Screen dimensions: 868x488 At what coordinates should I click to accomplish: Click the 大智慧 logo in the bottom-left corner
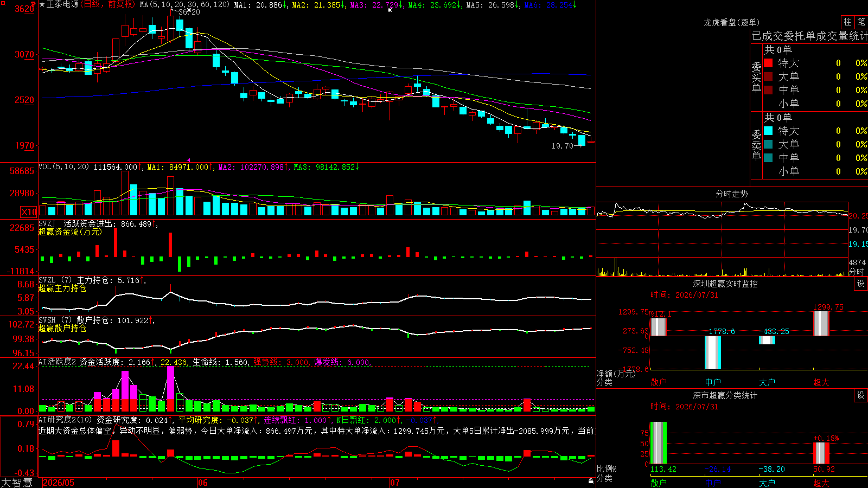(17, 483)
